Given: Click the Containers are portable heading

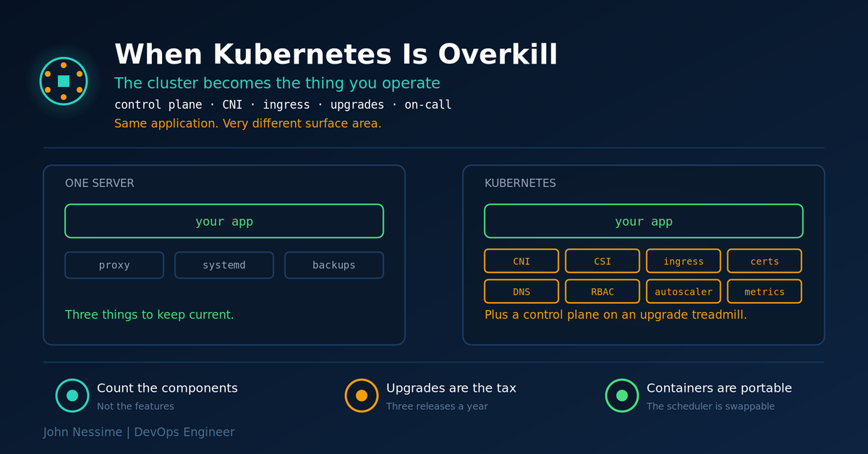Looking at the screenshot, I should [x=719, y=388].
